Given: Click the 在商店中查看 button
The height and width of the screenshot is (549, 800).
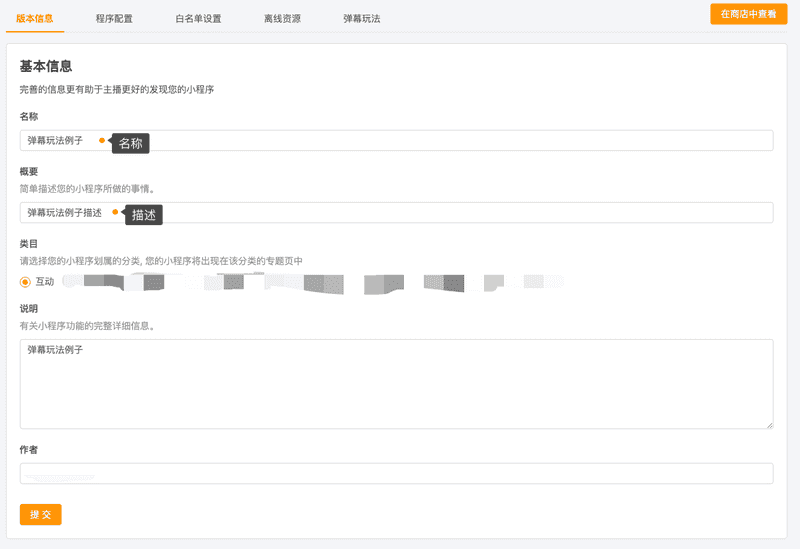Looking at the screenshot, I should click(x=748, y=14).
